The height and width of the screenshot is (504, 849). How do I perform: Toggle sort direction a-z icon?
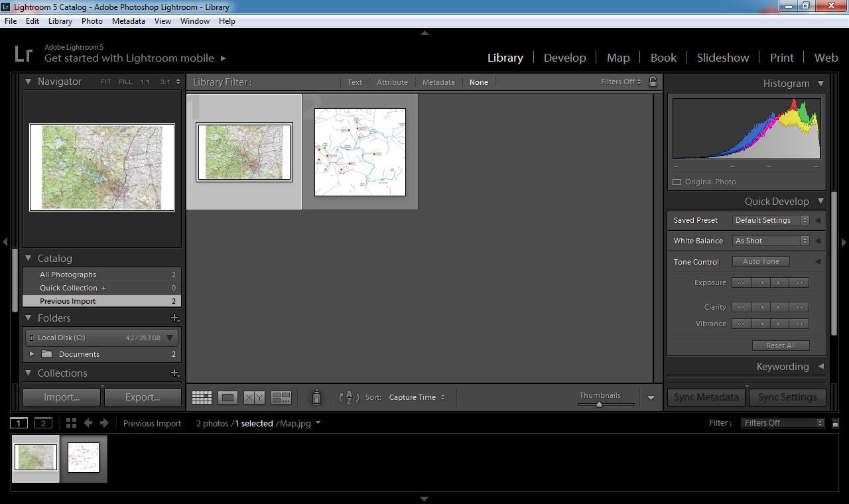click(x=349, y=397)
